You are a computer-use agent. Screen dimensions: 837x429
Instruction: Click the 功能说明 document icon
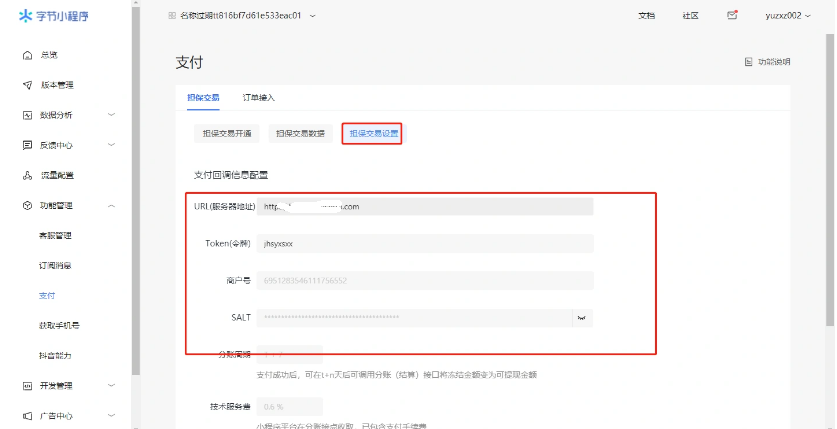(748, 62)
